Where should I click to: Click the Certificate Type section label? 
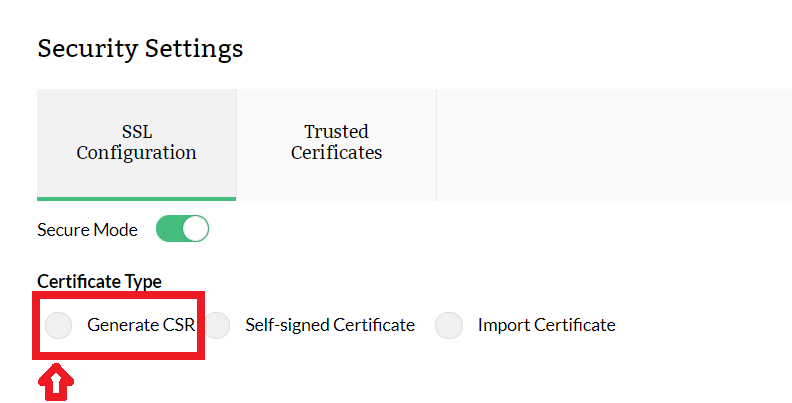coord(99,282)
